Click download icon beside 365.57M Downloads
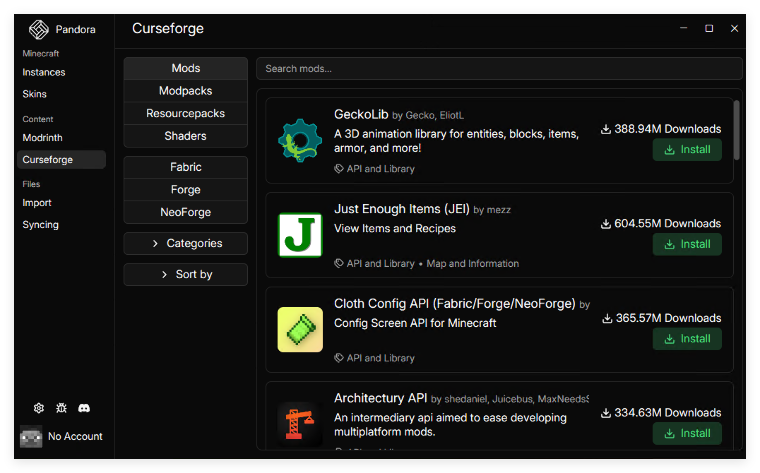 click(x=607, y=318)
